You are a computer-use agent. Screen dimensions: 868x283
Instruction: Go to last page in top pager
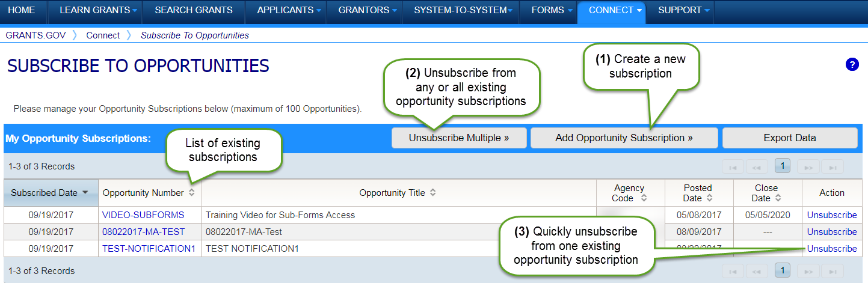833,166
